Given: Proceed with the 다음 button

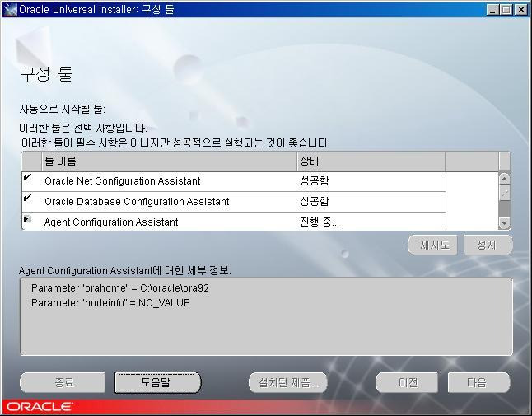Looking at the screenshot, I should (x=478, y=382).
